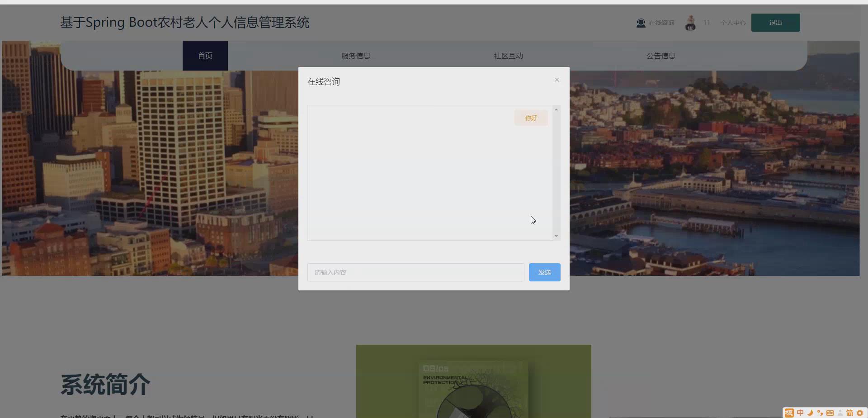Click the chat scrollbar up arrow
Image resolution: width=868 pixels, height=418 pixels.
(557, 109)
